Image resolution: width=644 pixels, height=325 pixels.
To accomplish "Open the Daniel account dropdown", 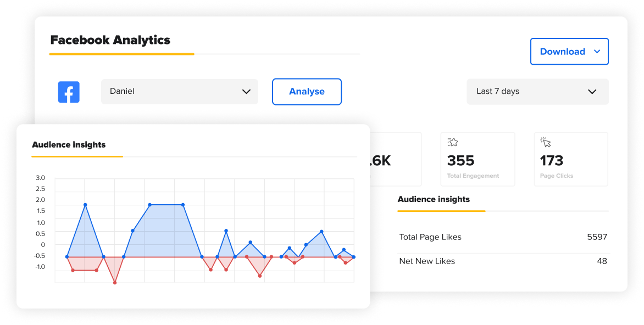I will (180, 92).
